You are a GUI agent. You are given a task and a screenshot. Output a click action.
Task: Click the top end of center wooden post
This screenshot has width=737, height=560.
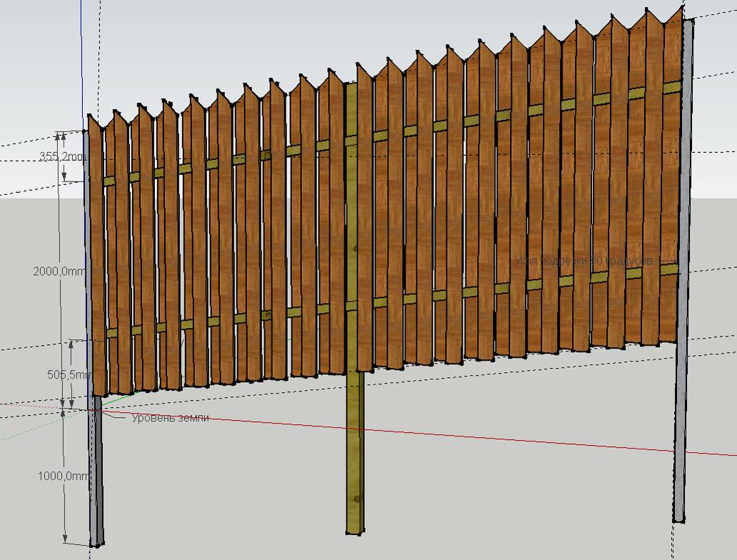pyautogui.click(x=351, y=89)
